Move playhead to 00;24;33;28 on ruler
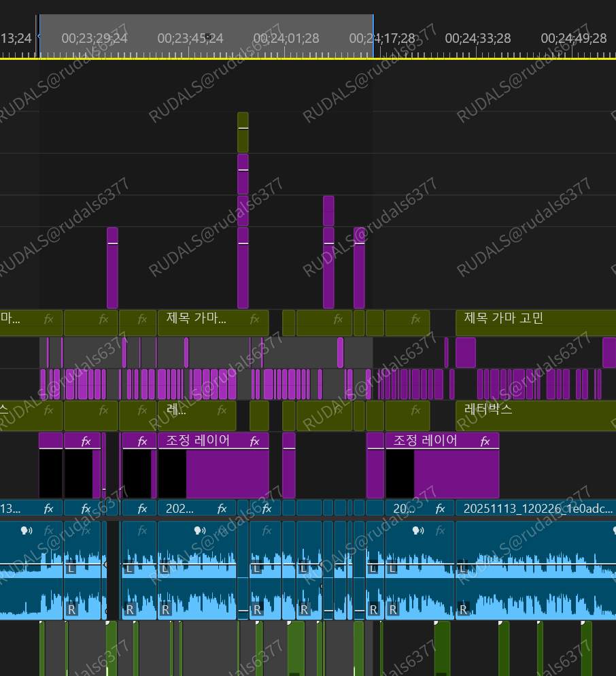The height and width of the screenshot is (676, 616). pyautogui.click(x=478, y=38)
